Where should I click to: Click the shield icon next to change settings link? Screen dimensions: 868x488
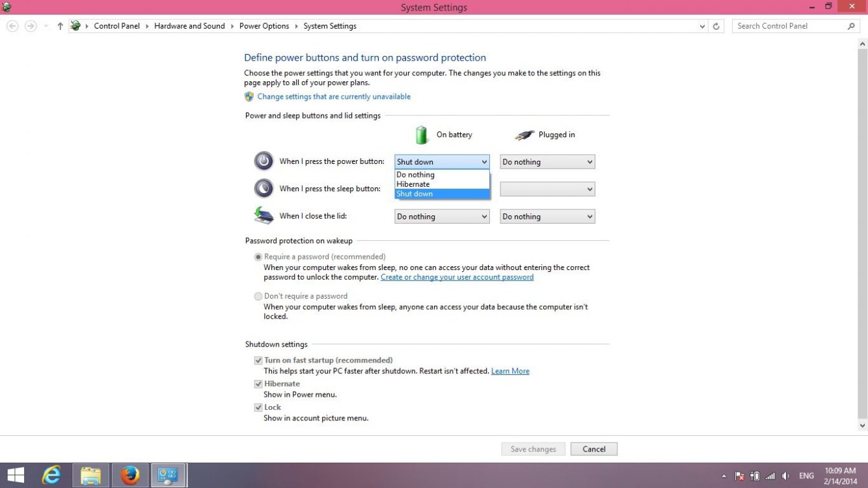click(x=249, y=96)
